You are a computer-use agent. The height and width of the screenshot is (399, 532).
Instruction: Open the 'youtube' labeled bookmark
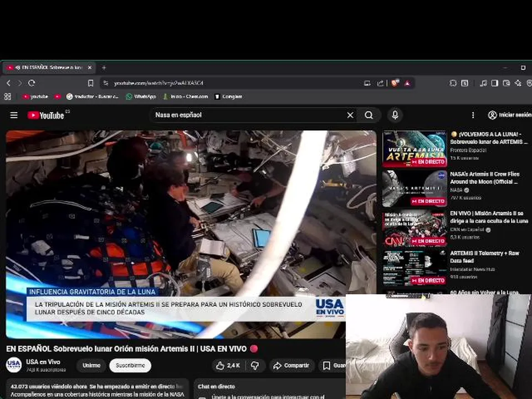coord(35,96)
